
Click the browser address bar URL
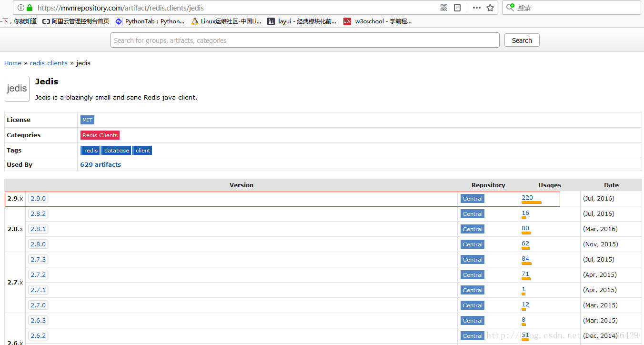tap(121, 8)
